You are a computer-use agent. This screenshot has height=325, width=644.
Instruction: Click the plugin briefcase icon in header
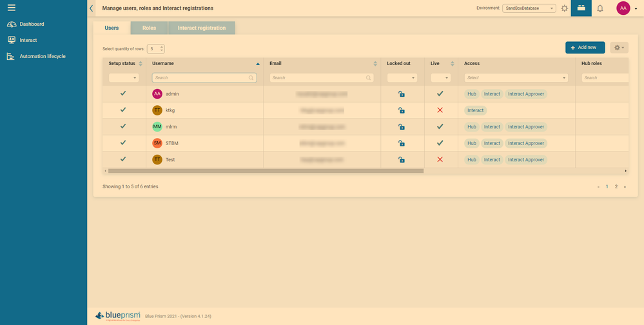coord(581,8)
